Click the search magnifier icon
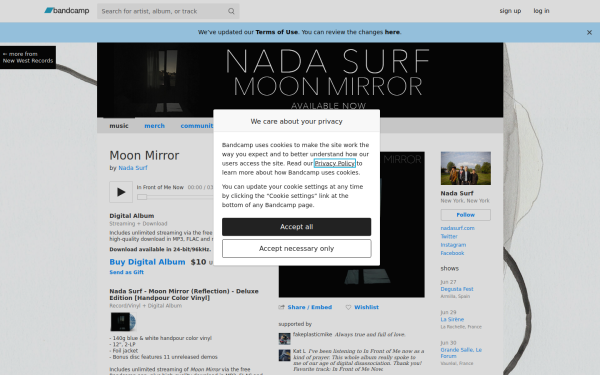 click(231, 11)
